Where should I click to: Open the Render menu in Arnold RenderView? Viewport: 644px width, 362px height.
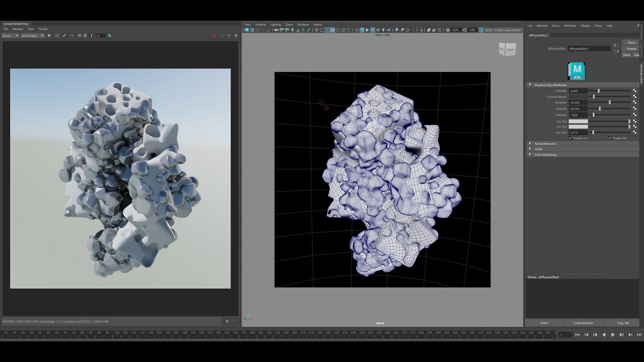(43, 29)
